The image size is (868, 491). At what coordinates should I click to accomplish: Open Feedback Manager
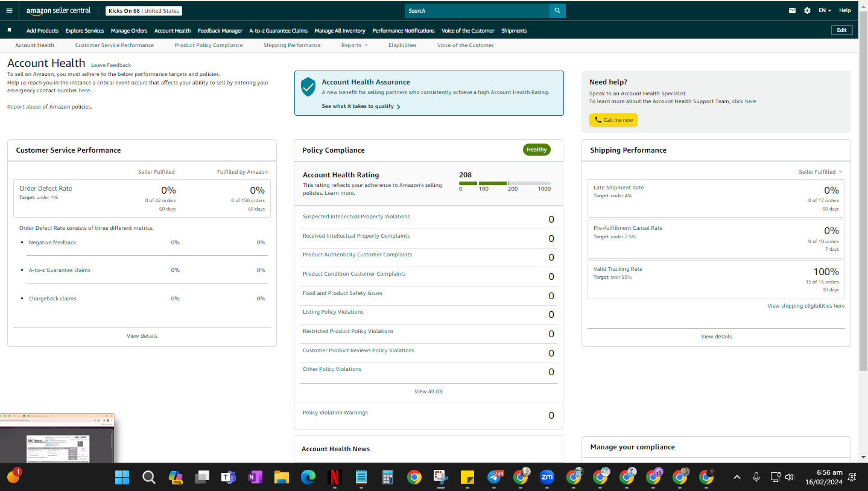pyautogui.click(x=220, y=31)
